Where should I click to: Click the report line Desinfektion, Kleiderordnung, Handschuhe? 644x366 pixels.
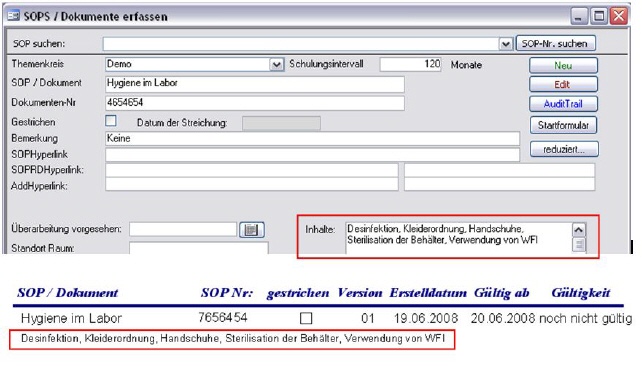point(232,339)
